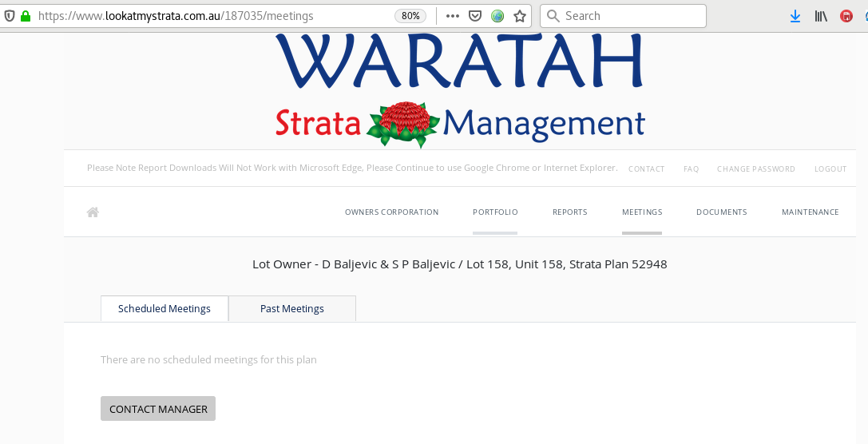Click the Logout link
Image resolution: width=868 pixels, height=444 pixels.
coord(830,169)
